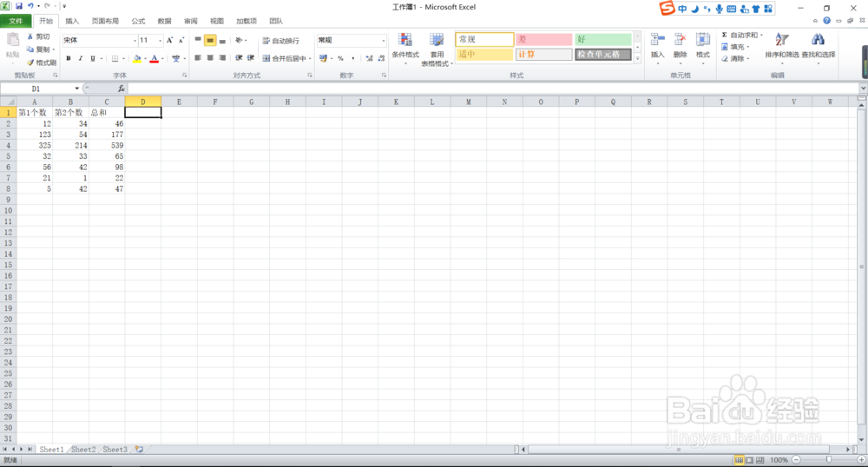868x467 pixels.
Task: Click the decrease indent icon
Action: (x=239, y=58)
